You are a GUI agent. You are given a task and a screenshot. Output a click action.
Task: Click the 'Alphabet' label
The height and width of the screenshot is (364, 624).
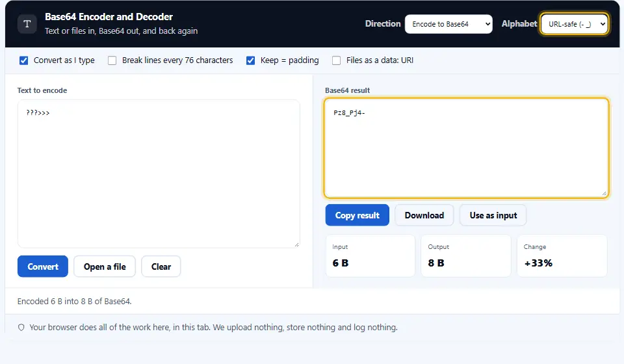click(x=519, y=24)
